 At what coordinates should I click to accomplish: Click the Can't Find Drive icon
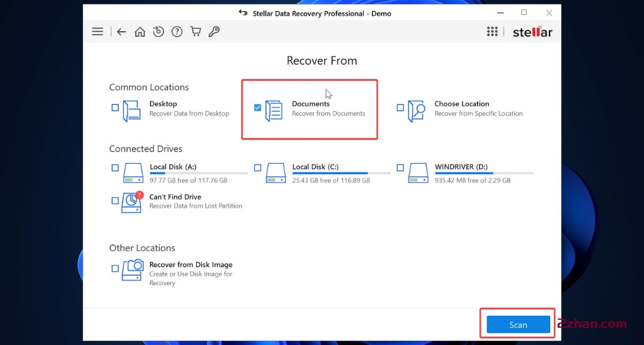(132, 202)
